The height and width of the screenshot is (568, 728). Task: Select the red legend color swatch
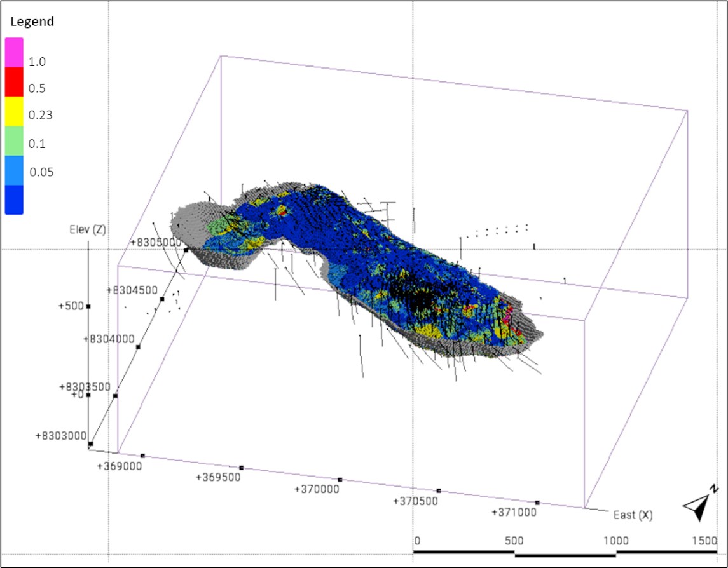point(15,81)
